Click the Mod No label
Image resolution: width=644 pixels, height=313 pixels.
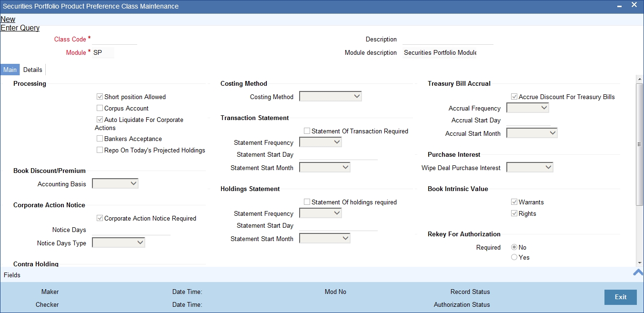tap(335, 292)
